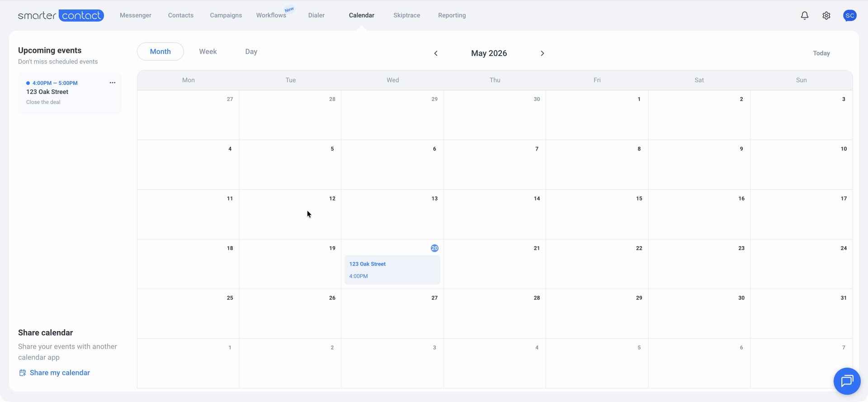Open the Messenger menu
Screen dimensions: 868x402
[x=136, y=15]
